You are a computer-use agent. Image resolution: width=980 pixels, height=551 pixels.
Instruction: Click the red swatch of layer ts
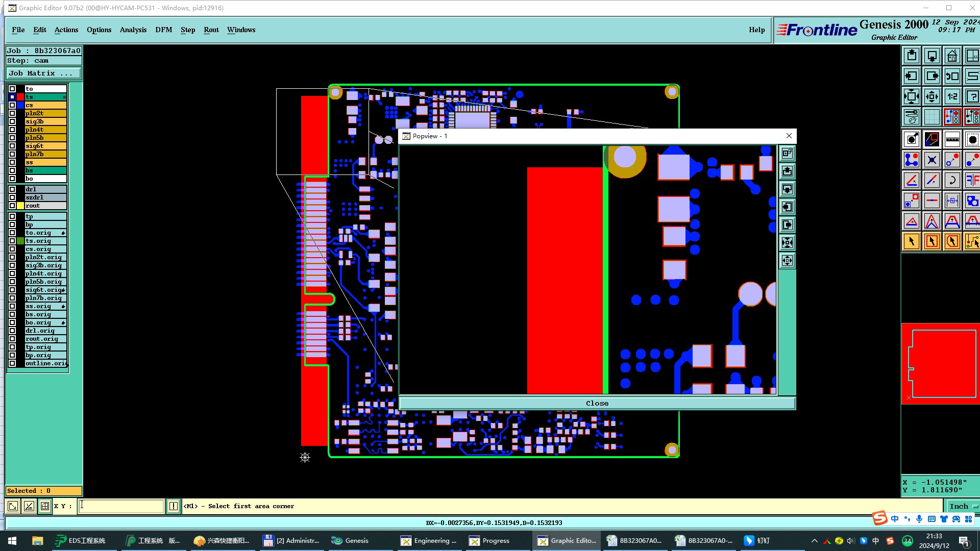click(x=20, y=97)
